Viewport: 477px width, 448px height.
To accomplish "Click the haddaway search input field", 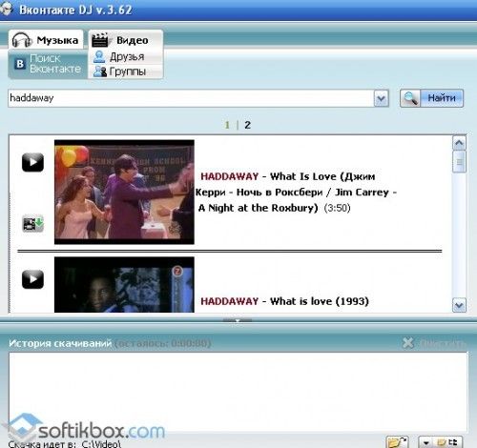I will tap(191, 98).
